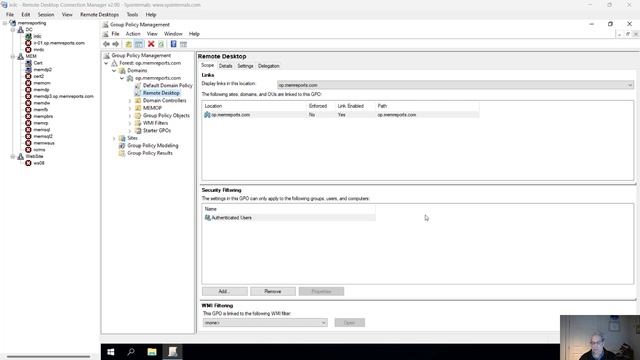Open the WMI filter dropdown

[x=265, y=323]
